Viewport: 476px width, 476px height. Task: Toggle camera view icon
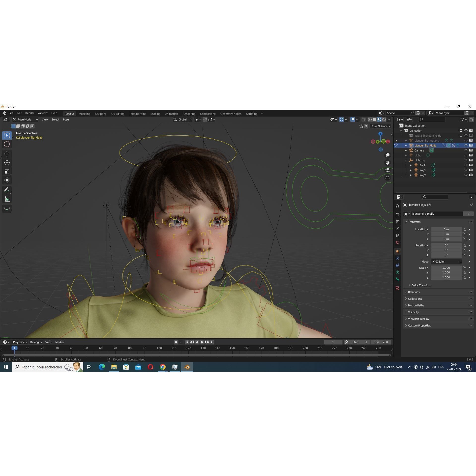click(x=387, y=170)
